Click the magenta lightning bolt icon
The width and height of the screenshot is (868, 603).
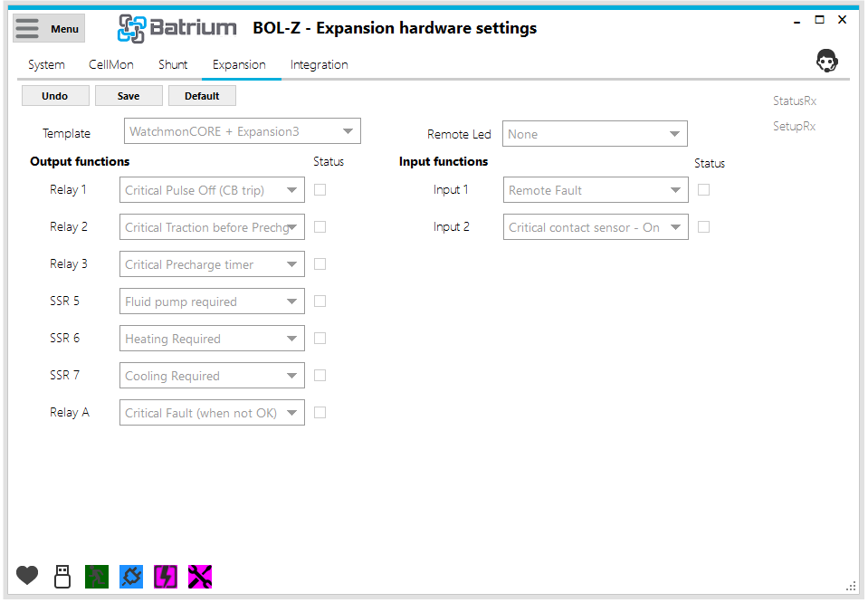[x=166, y=577]
